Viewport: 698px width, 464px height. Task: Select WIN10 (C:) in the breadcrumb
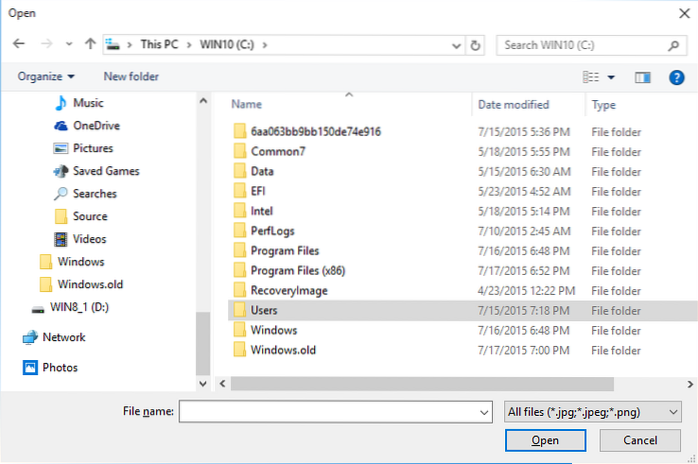click(227, 45)
